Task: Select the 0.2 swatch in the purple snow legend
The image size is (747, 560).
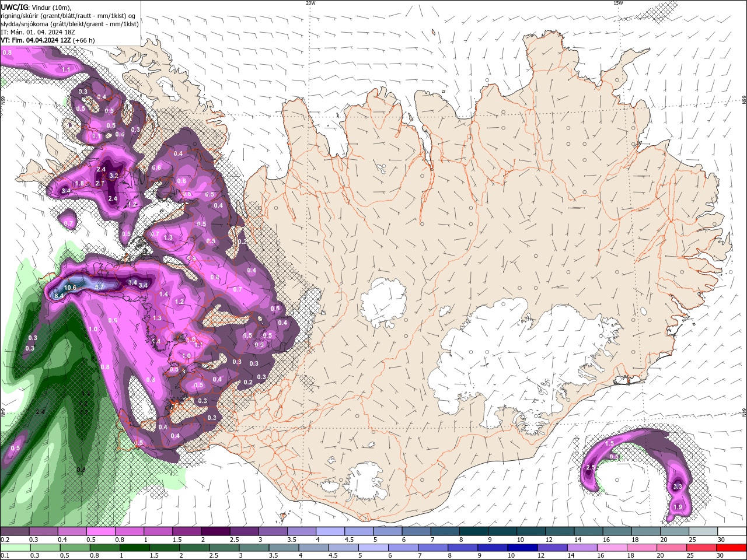Action: [x=15, y=531]
